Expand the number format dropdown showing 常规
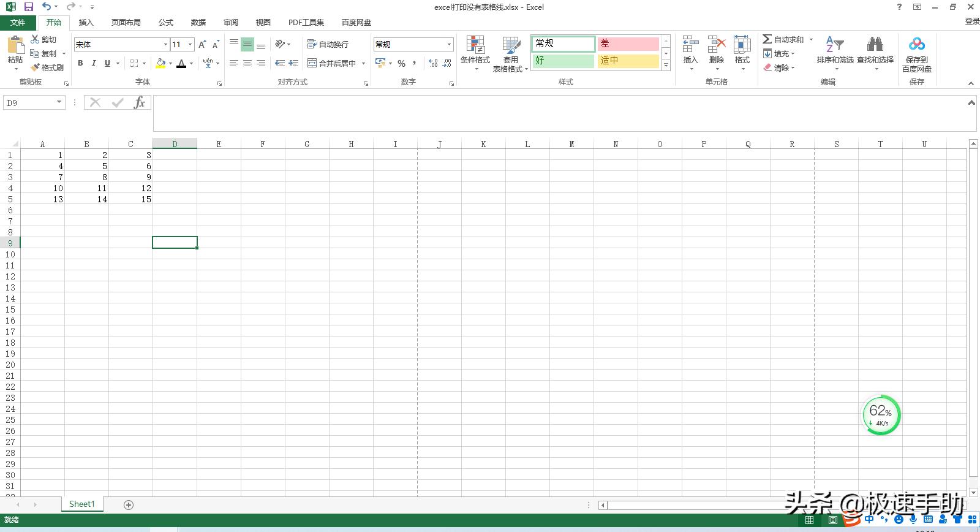 (x=449, y=44)
